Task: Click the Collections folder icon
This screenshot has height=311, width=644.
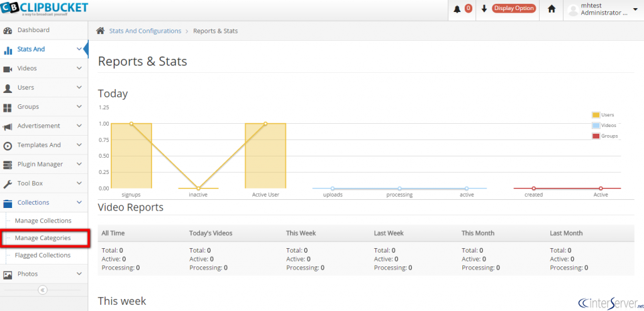Action: coord(8,203)
